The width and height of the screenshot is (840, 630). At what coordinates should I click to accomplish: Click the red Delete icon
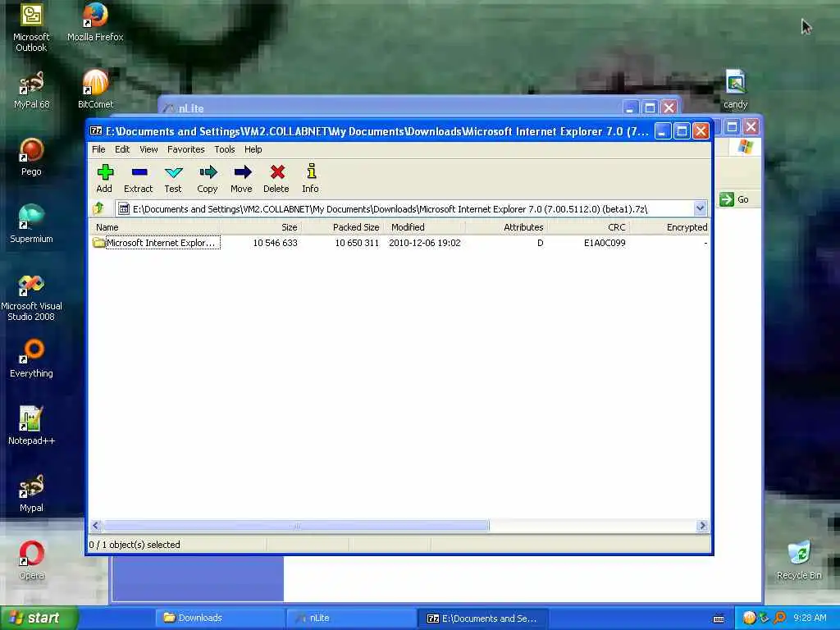click(x=276, y=178)
